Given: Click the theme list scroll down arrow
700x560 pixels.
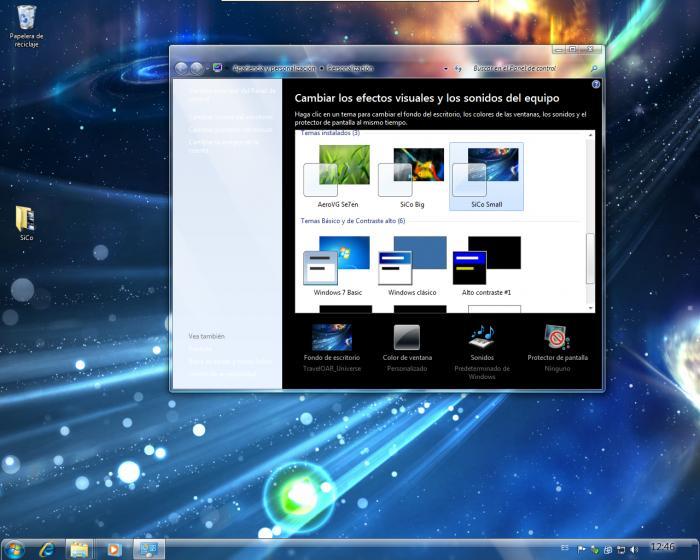Looking at the screenshot, I should pyautogui.click(x=591, y=308).
